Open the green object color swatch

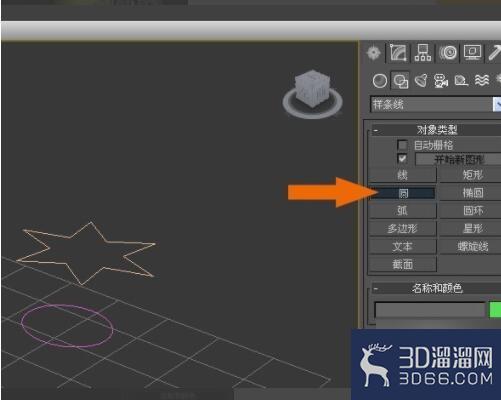pyautogui.click(x=495, y=309)
